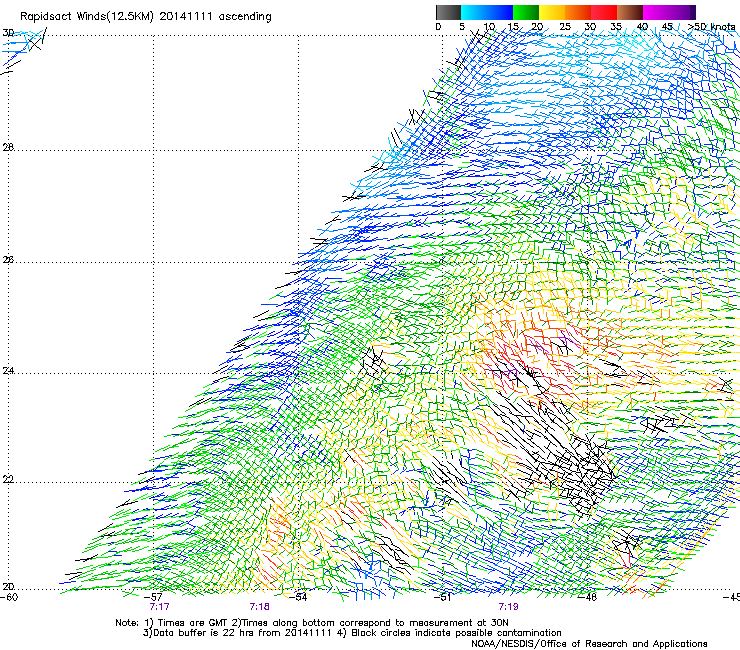
Task: Select the brown 35-40 knots legend swatch
Action: coord(630,12)
